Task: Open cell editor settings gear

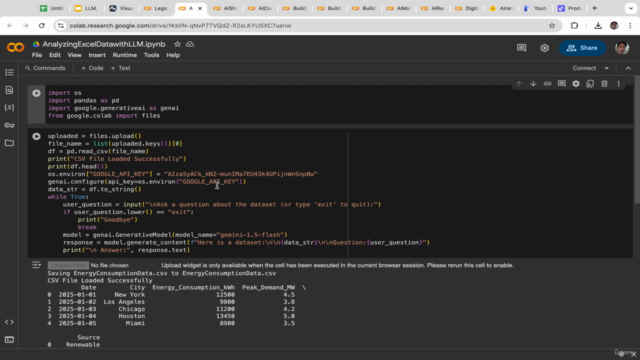Action: (x=576, y=84)
